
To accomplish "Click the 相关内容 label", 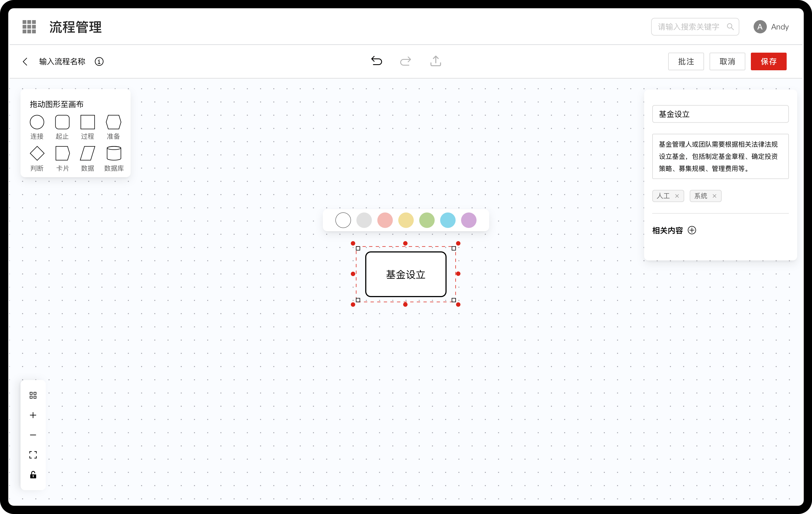I will click(x=667, y=230).
